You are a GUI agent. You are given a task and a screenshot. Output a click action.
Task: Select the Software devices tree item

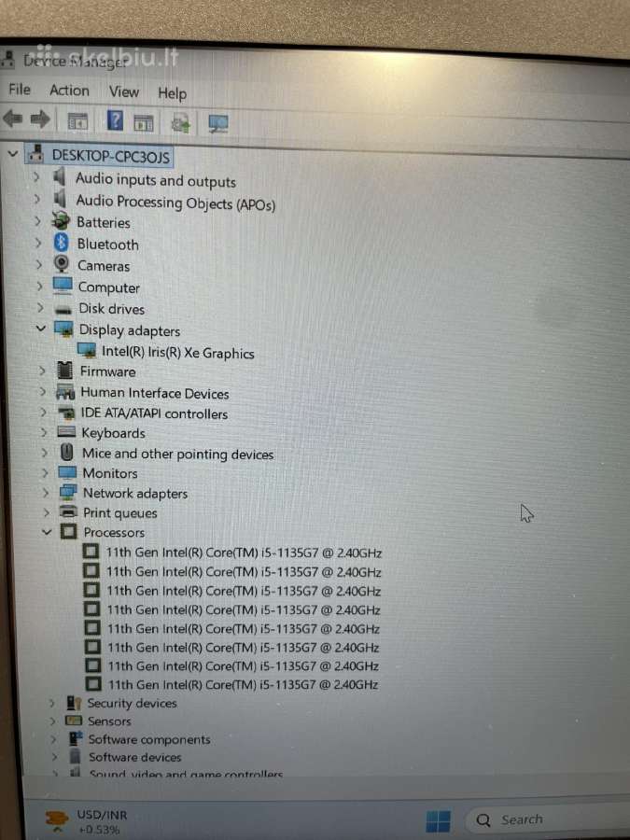pos(135,757)
